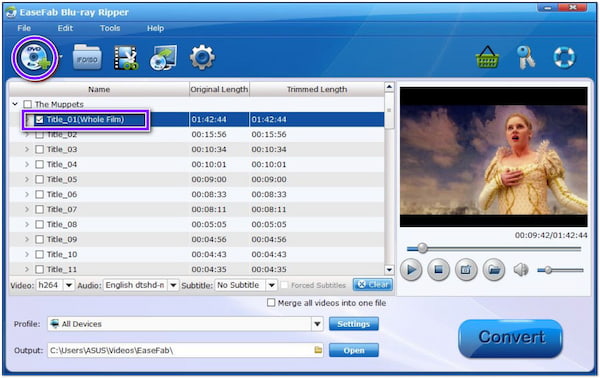Open the dropdown arrow beside Load Disc icon

[x=60, y=57]
